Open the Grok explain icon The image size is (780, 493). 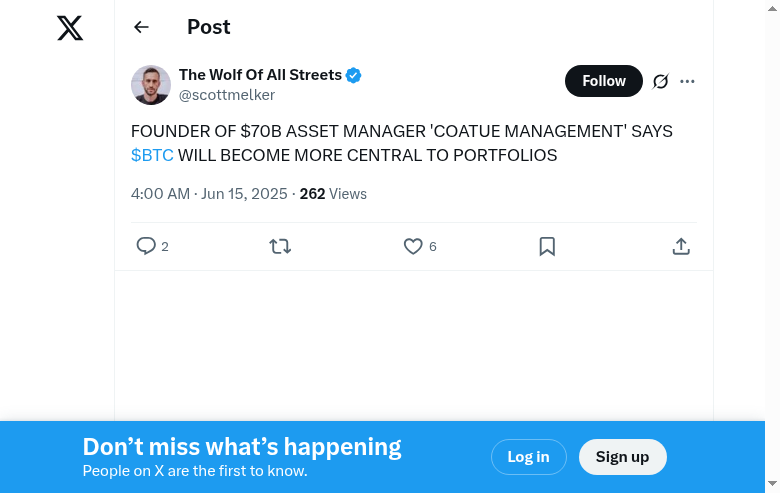[x=660, y=81]
